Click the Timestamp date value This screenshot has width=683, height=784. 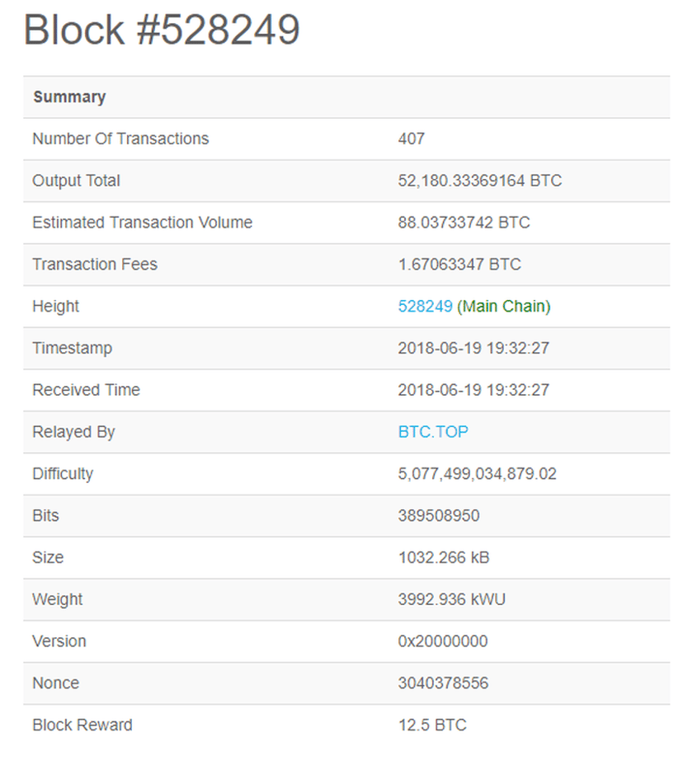pos(473,349)
